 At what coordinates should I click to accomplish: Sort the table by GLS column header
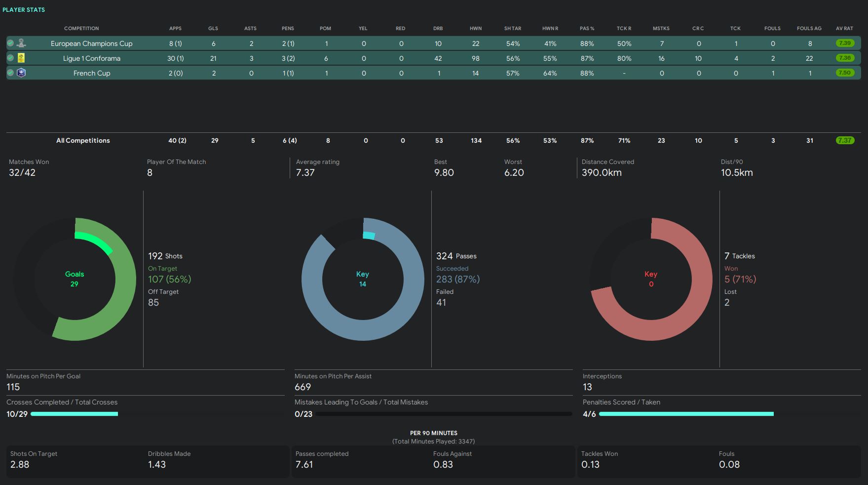coord(213,28)
